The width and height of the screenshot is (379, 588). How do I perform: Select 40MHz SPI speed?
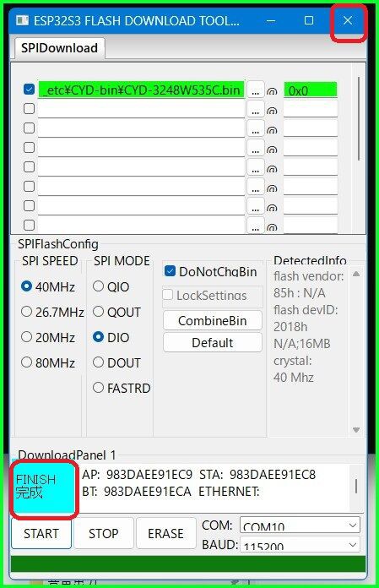coord(48,286)
